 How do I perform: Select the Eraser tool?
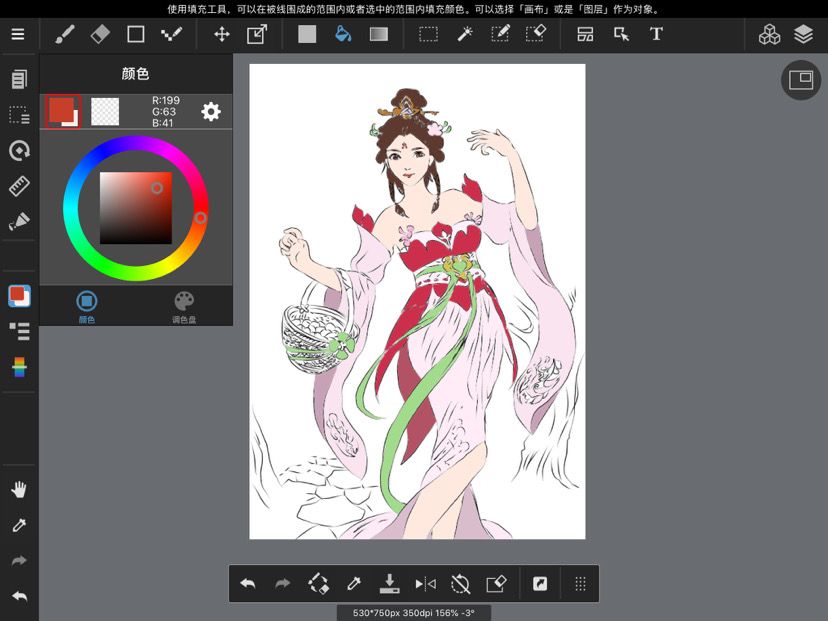(100, 34)
